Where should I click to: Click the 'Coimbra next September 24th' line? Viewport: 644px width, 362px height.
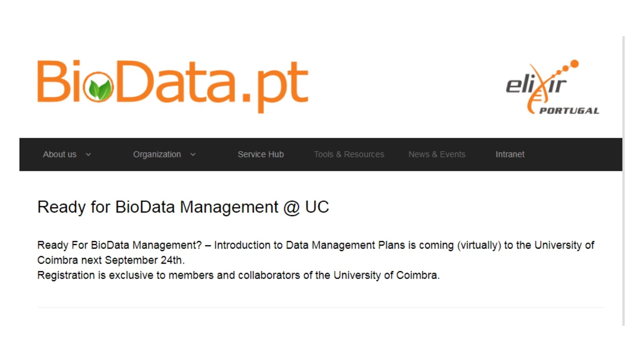111,260
